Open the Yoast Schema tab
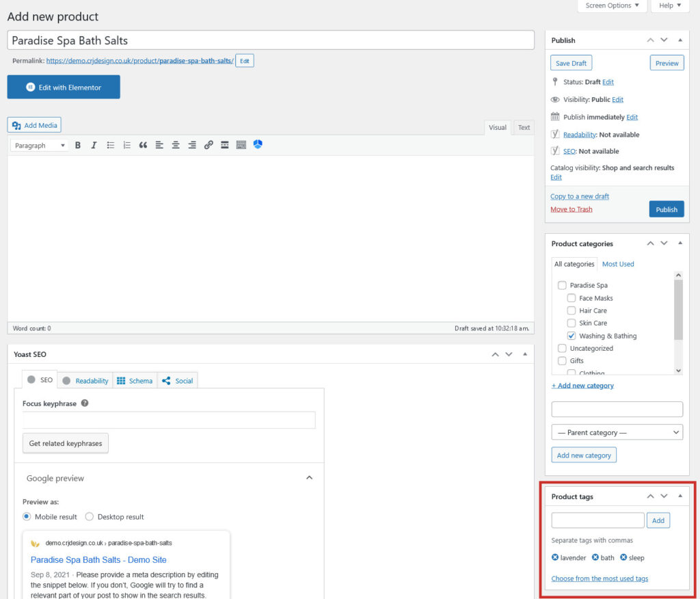 click(135, 381)
